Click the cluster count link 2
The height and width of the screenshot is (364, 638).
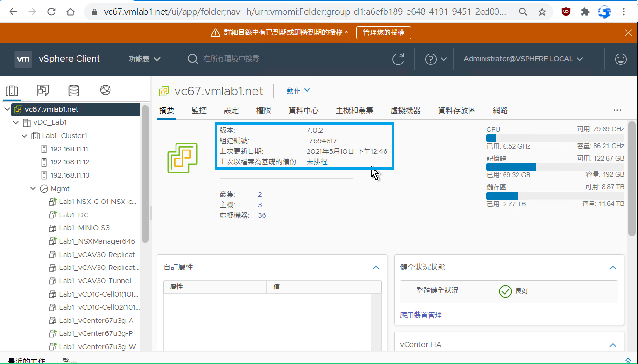(x=260, y=194)
